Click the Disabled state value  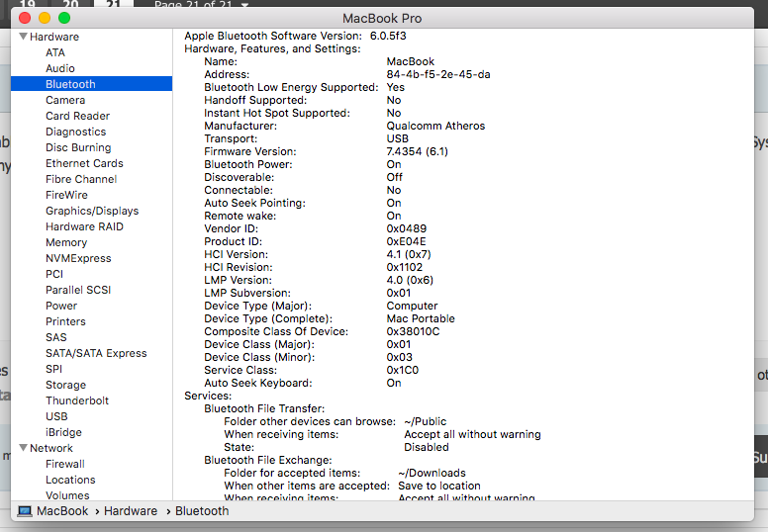tap(427, 447)
